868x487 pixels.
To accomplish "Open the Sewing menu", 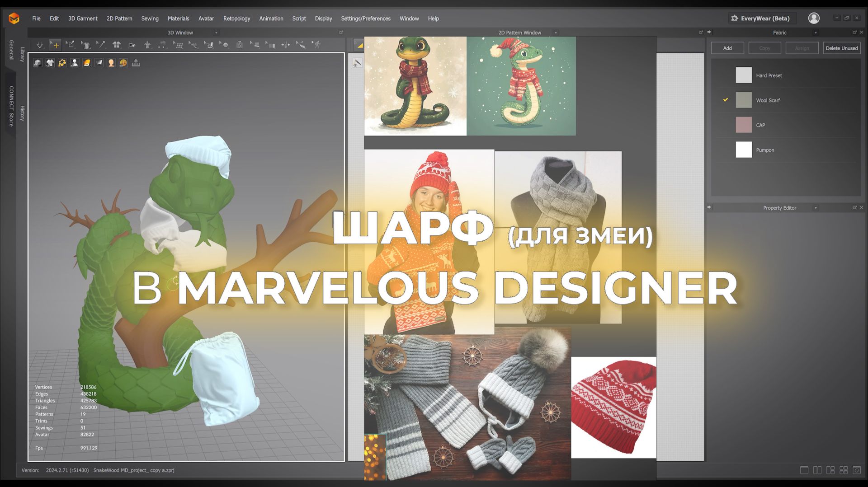I will [x=150, y=19].
